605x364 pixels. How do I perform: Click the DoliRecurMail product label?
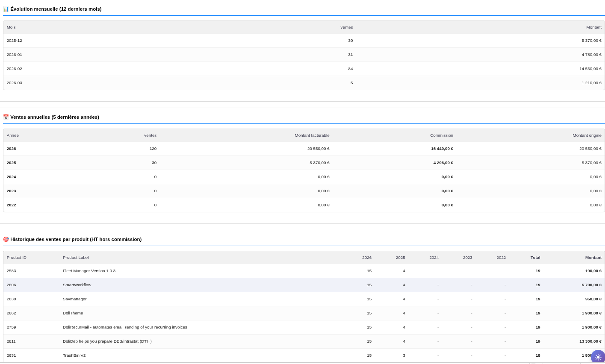pos(125,327)
